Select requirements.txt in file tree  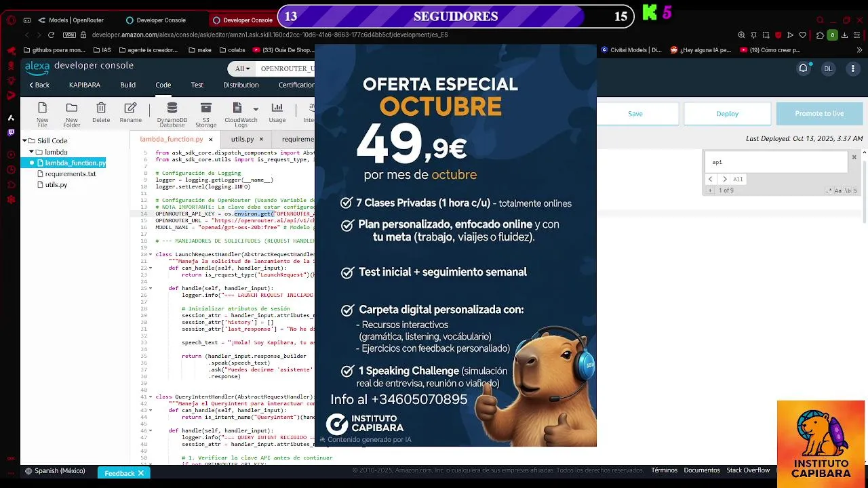70,174
